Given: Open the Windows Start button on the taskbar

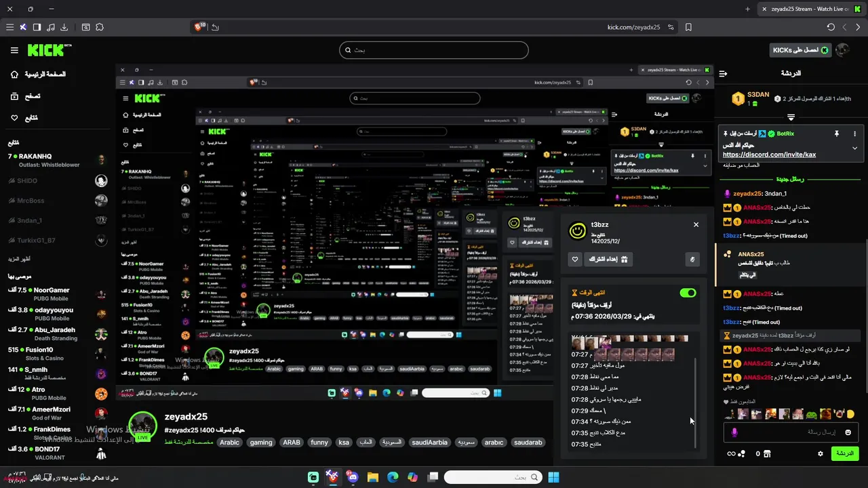Looking at the screenshot, I should point(553,477).
